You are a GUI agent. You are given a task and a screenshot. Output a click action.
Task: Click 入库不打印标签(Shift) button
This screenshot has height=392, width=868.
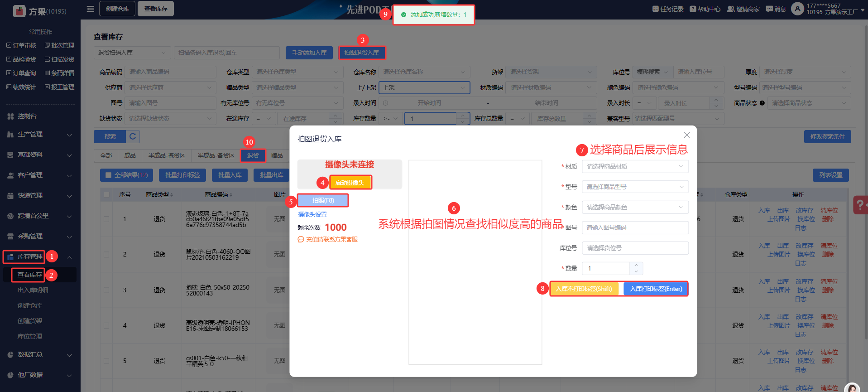tap(584, 289)
